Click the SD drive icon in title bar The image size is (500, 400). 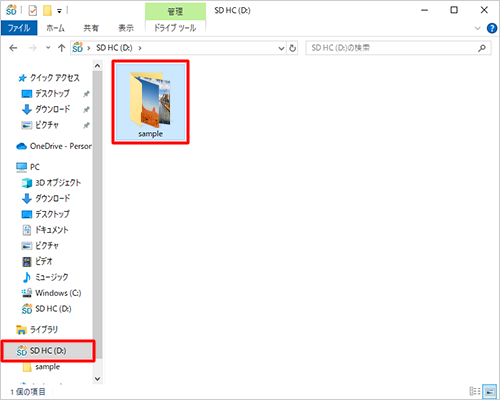[x=11, y=10]
